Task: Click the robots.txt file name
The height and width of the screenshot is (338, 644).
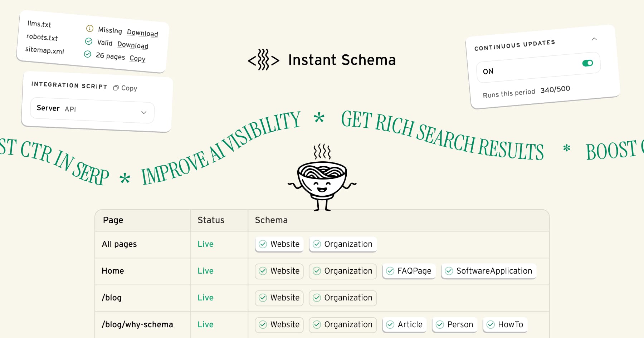Action: point(42,37)
